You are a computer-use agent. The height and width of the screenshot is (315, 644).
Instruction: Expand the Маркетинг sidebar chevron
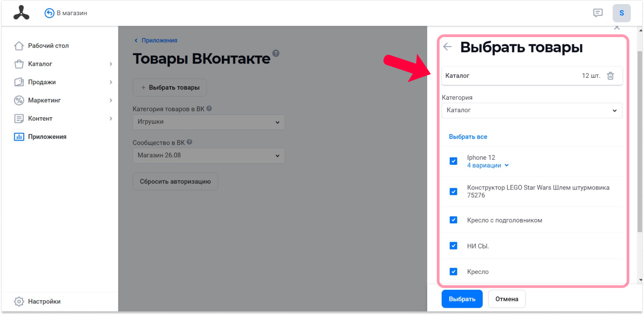(111, 100)
